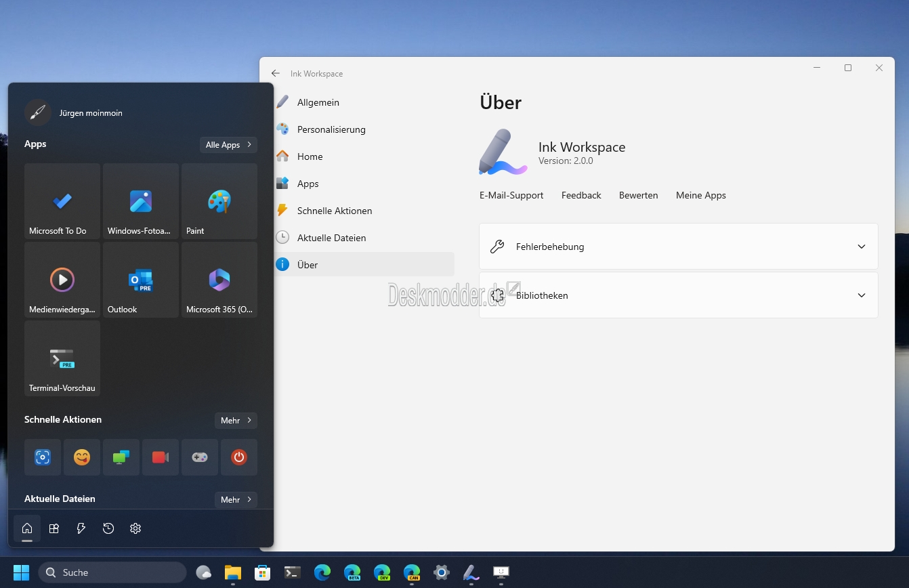This screenshot has width=909, height=588.
Task: Click the E-Mail-Support link
Action: click(511, 195)
